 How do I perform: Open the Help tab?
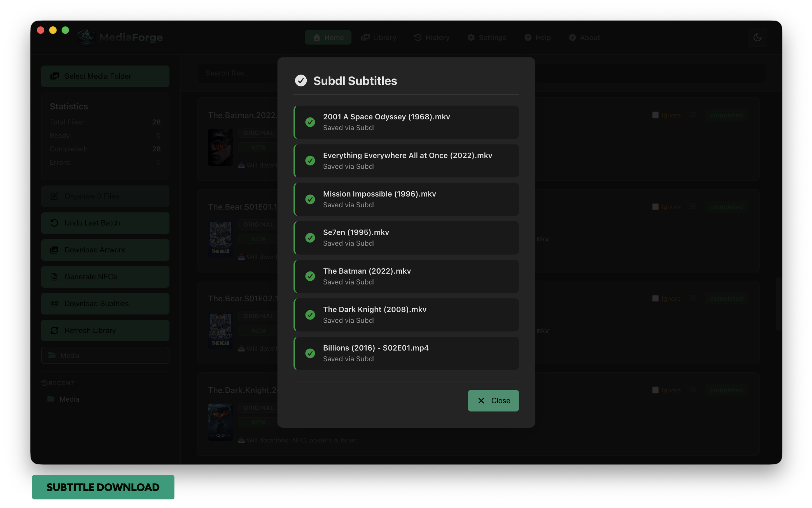coord(538,37)
